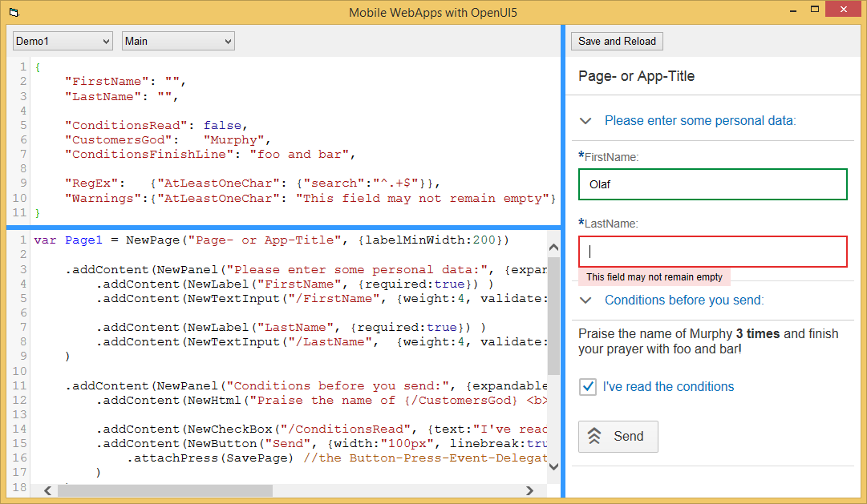Maximize the application window
This screenshot has width=867, height=504.
815,10
